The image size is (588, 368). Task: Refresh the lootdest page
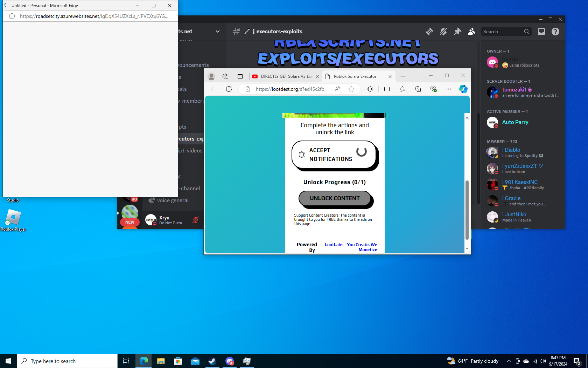pos(229,89)
